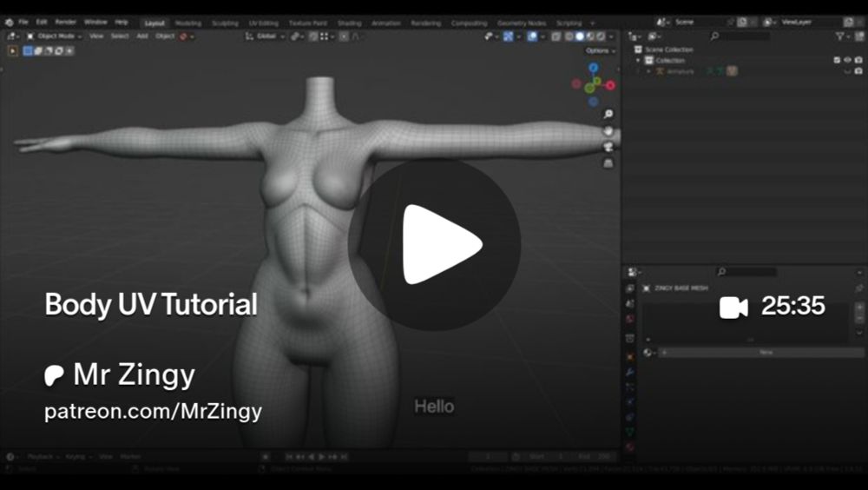The width and height of the screenshot is (868, 490).
Task: Switch to the Texture Paint workspace tab
Action: click(308, 23)
